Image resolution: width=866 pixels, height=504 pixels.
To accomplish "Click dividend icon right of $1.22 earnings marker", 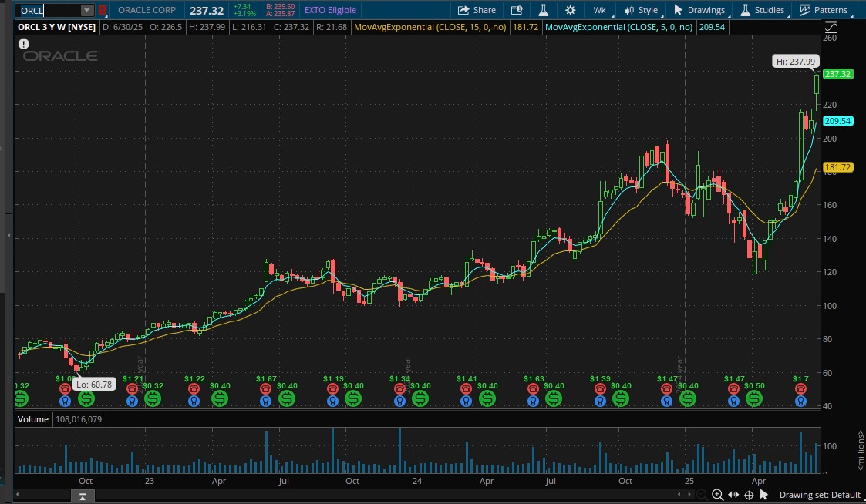I will point(220,398).
